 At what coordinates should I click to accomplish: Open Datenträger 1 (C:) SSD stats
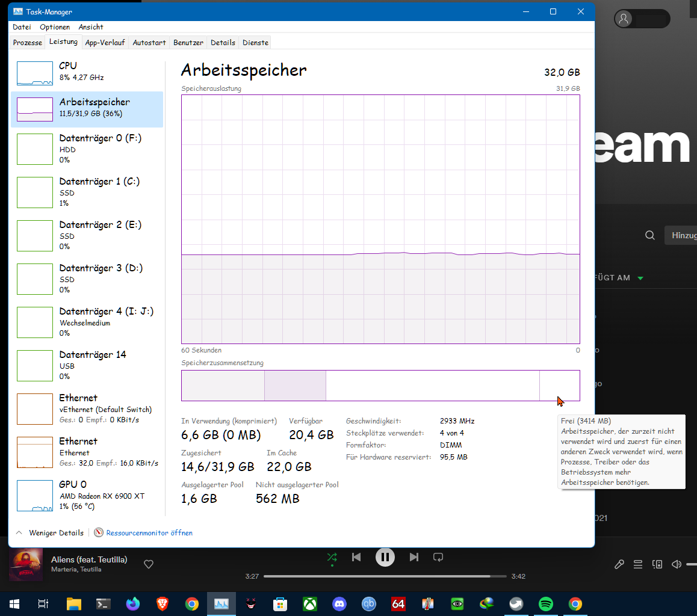tap(87, 192)
